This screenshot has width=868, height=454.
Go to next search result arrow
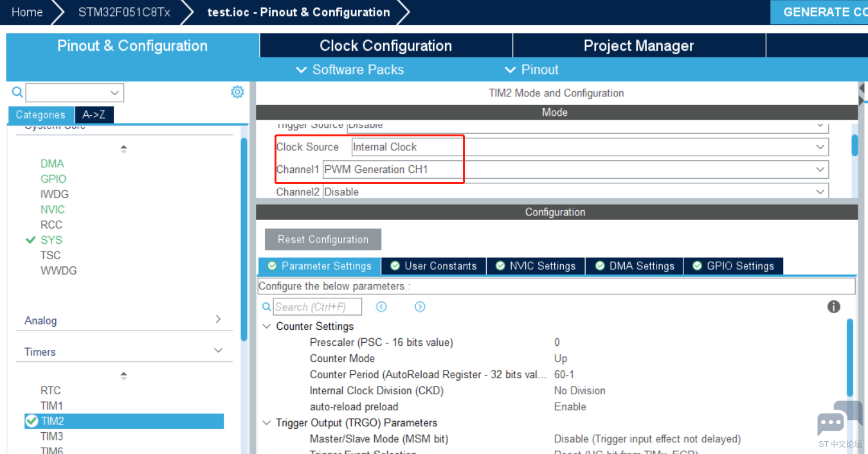[x=420, y=307]
